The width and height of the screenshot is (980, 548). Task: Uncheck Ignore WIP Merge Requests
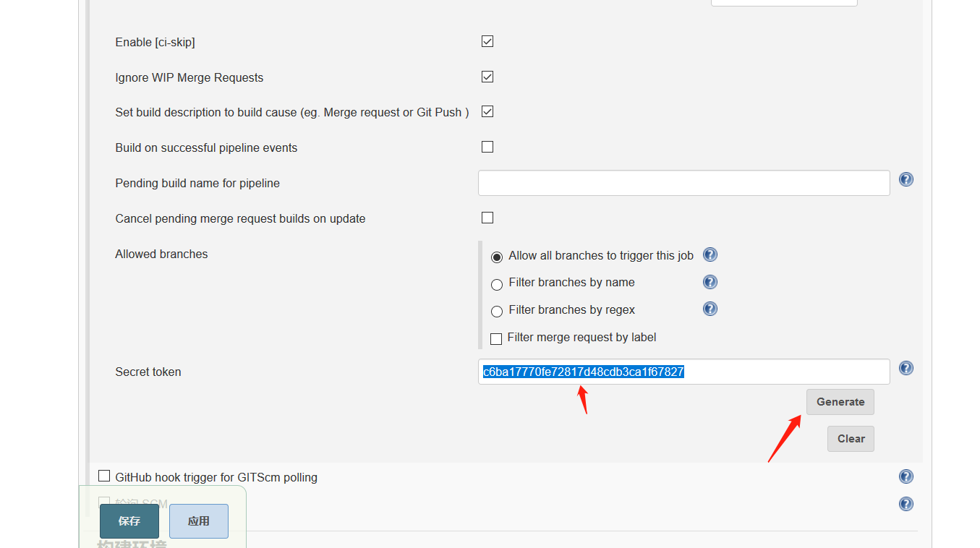pos(487,77)
